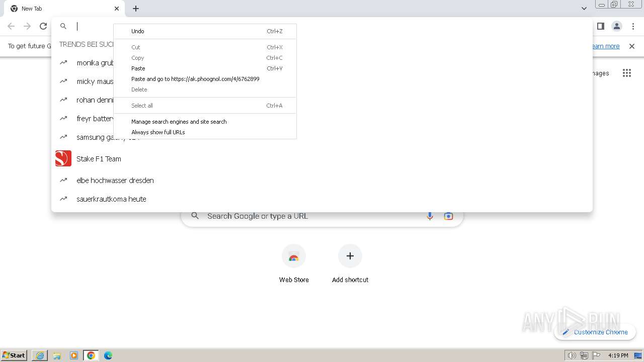Open Customize Chrome
Screen dimensions: 644x362
(595, 332)
